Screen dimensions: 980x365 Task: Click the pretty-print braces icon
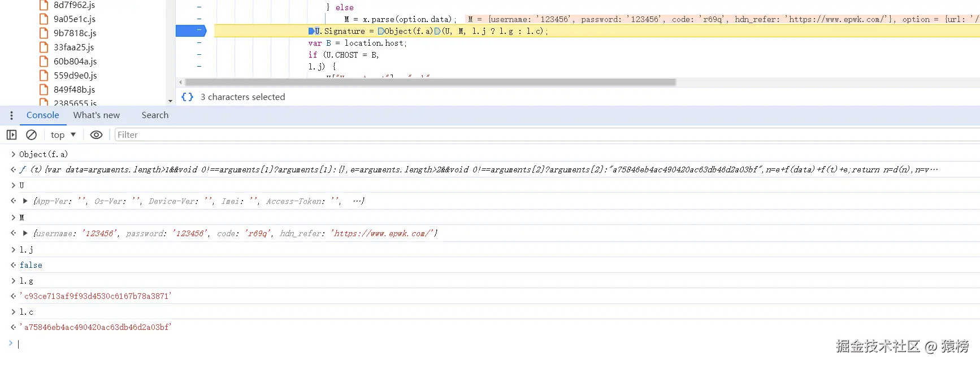[x=187, y=97]
